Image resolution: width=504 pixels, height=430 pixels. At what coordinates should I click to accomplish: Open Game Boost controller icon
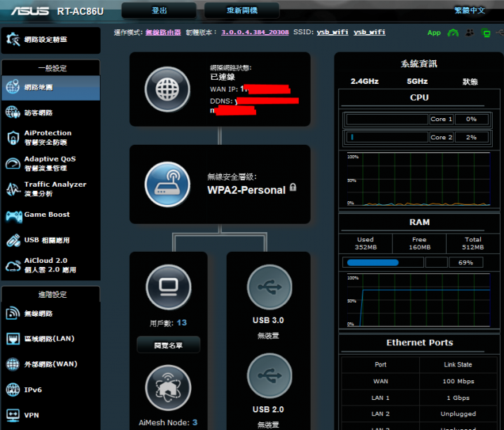[x=14, y=217]
